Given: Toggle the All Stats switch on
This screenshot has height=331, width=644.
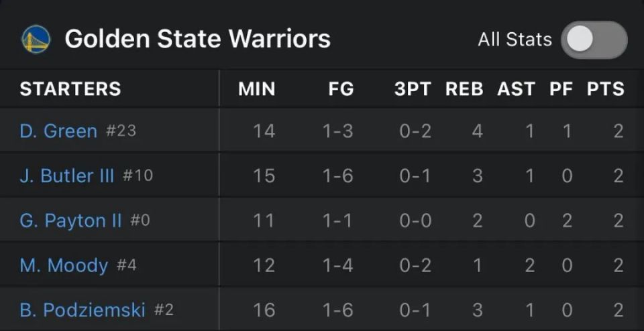Looking at the screenshot, I should 594,40.
